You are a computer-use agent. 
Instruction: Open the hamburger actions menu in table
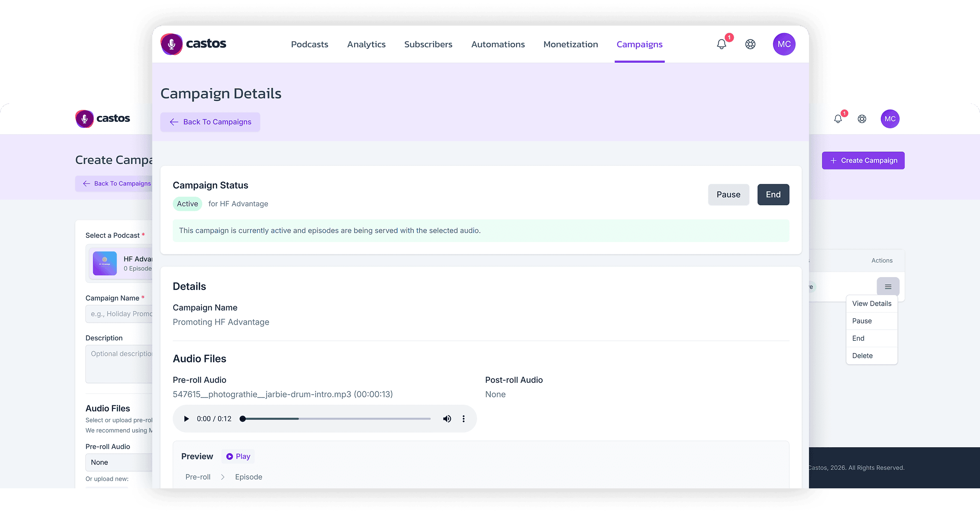pos(888,287)
